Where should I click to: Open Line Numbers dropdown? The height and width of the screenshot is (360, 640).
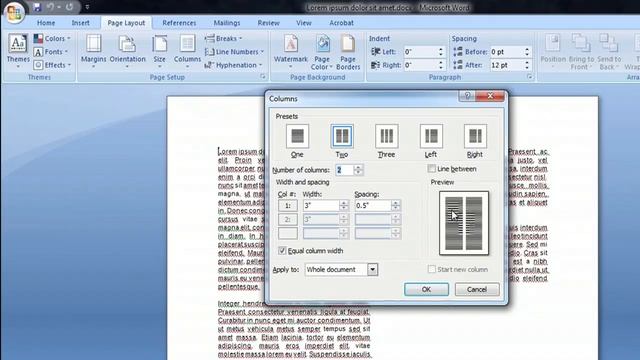pos(234,52)
